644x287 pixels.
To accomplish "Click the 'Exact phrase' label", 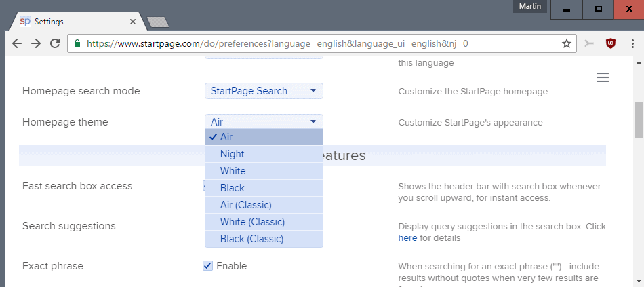I will (53, 266).
